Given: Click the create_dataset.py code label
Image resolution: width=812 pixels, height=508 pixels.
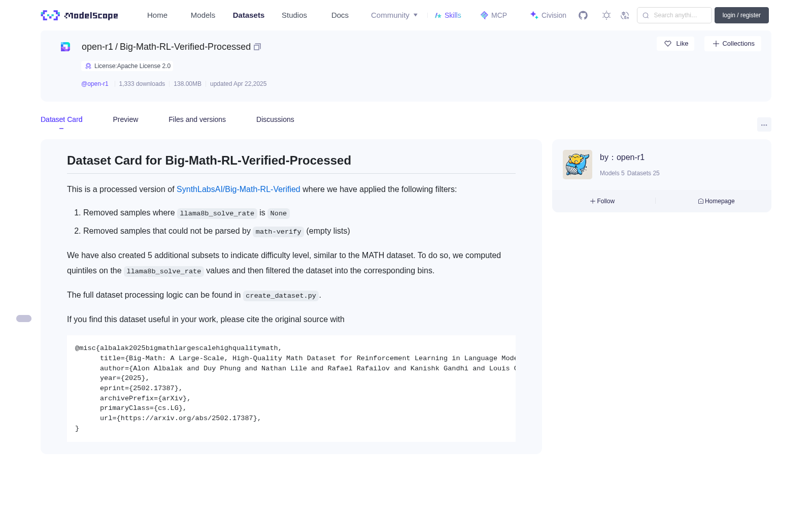Looking at the screenshot, I should tap(281, 296).
